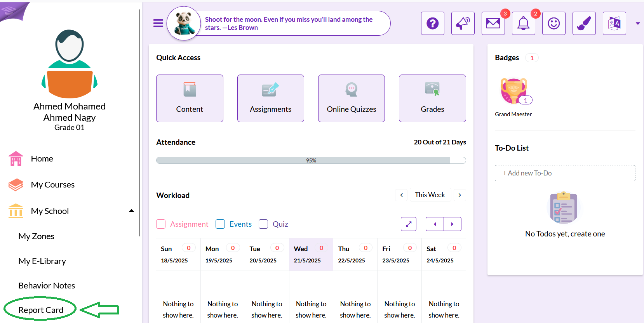Open the Content quick access card
This screenshot has height=323, width=644.
[x=190, y=98]
